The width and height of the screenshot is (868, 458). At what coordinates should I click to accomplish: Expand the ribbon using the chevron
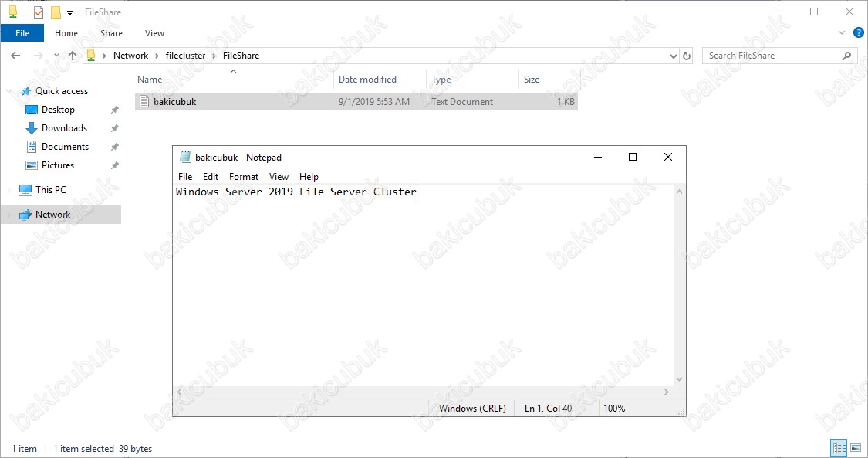click(842, 32)
